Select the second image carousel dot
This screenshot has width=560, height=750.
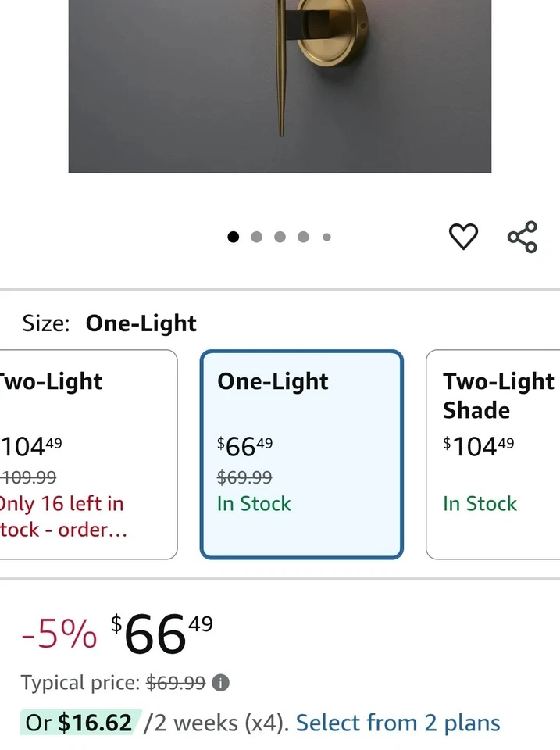(256, 237)
